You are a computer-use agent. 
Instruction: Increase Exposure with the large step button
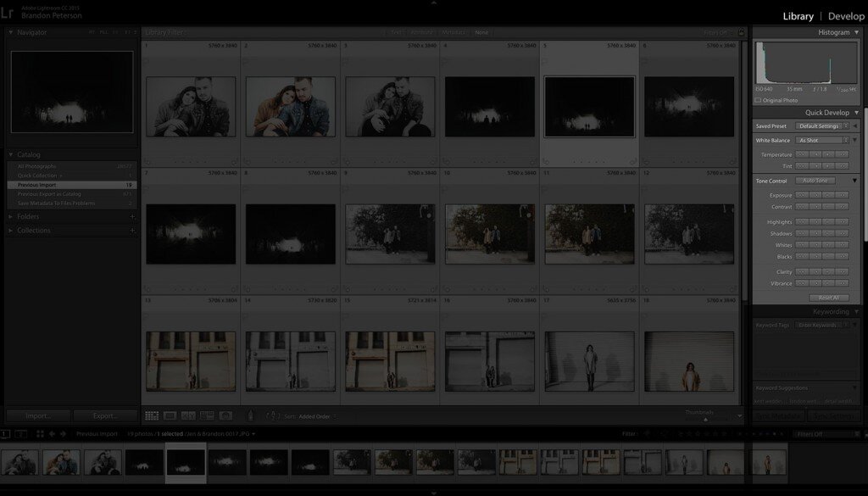842,195
